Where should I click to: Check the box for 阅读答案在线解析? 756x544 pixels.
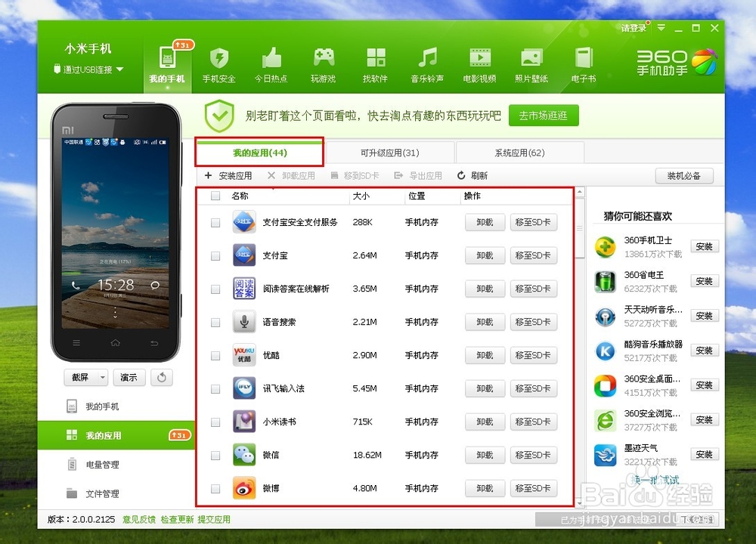pos(215,289)
